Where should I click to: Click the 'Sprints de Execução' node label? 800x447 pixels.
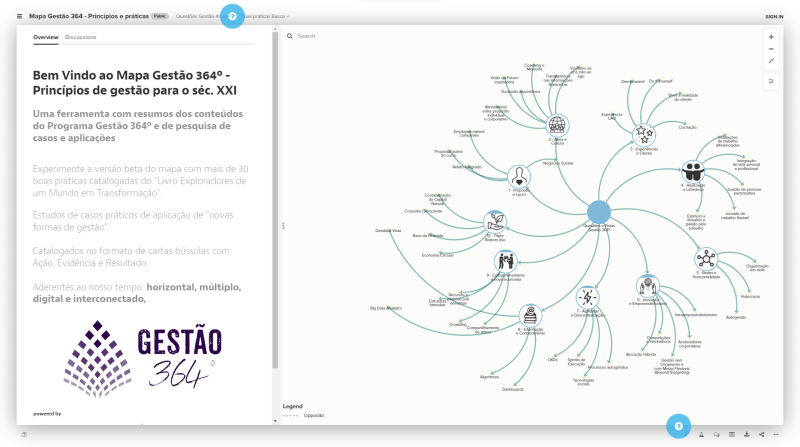pos(577,362)
